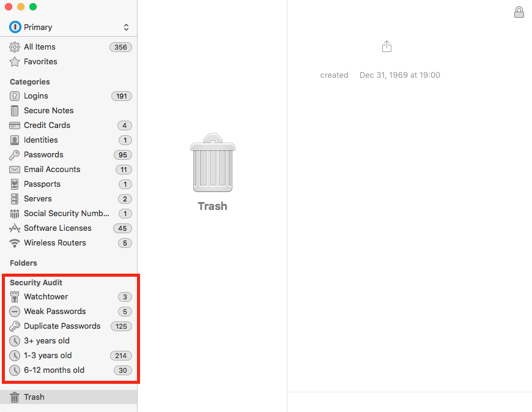The width and height of the screenshot is (532, 412).
Task: Select the Passports category label
Action: [x=42, y=184]
